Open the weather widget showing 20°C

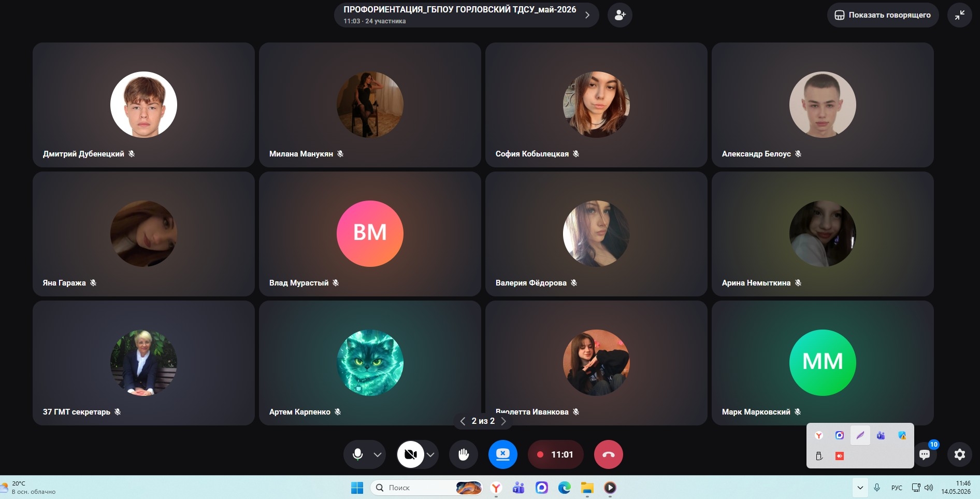(29, 488)
